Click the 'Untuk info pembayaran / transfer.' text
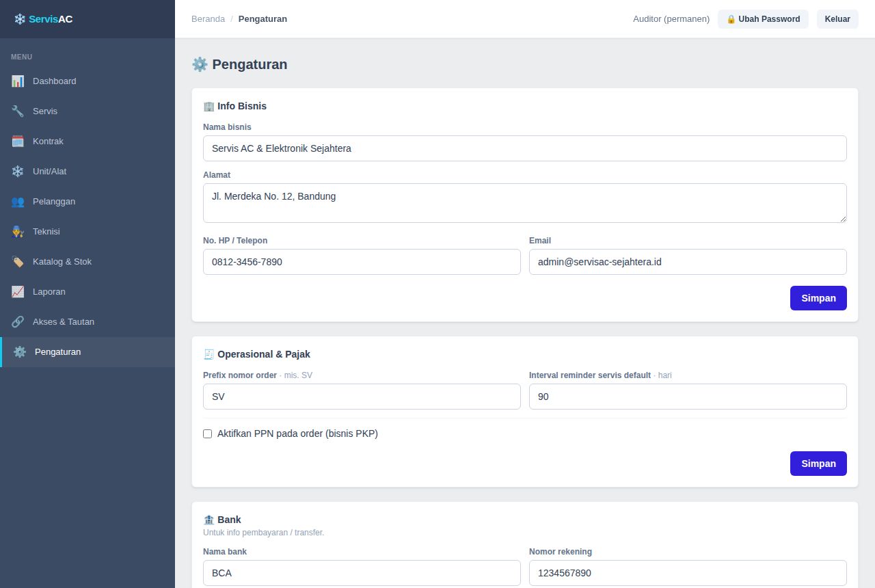Image resolution: width=875 pixels, height=588 pixels. tap(263, 533)
